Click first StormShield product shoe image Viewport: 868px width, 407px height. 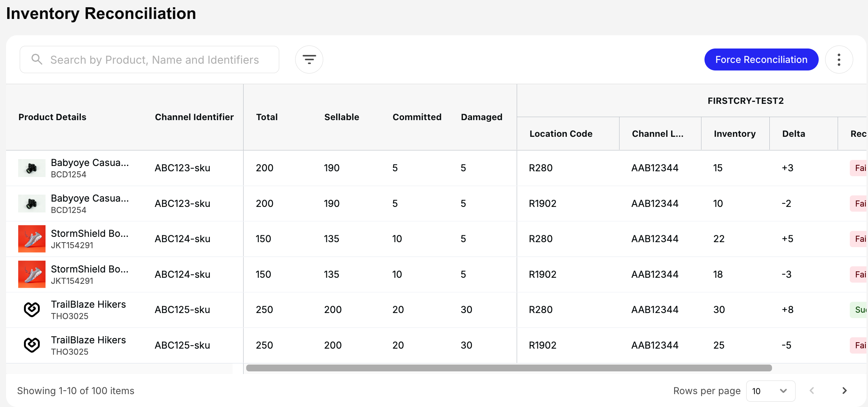(31, 239)
